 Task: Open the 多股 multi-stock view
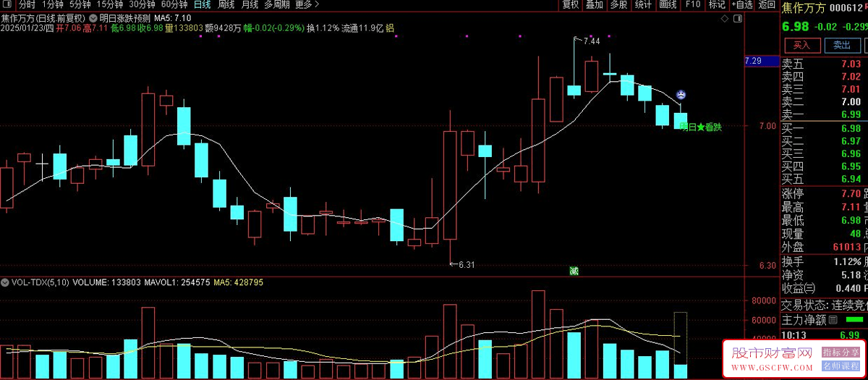(618, 4)
